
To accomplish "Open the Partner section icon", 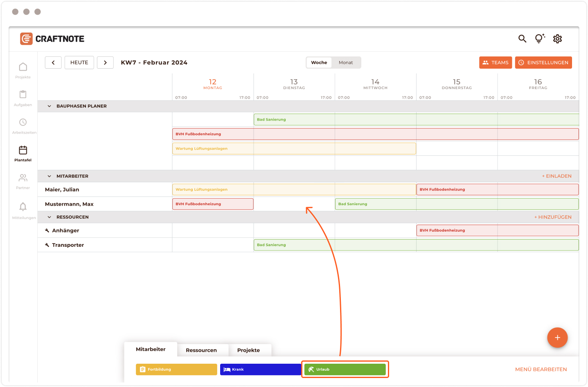I will tap(23, 178).
